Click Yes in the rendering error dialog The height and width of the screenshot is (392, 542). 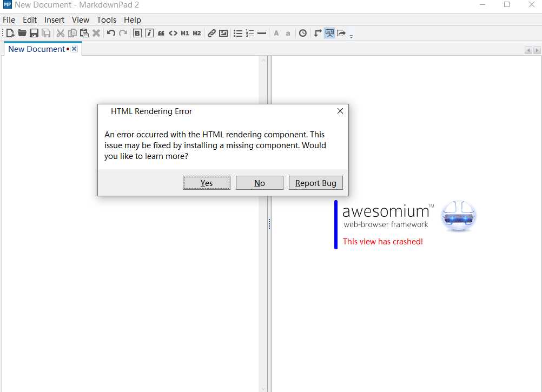coord(207,183)
